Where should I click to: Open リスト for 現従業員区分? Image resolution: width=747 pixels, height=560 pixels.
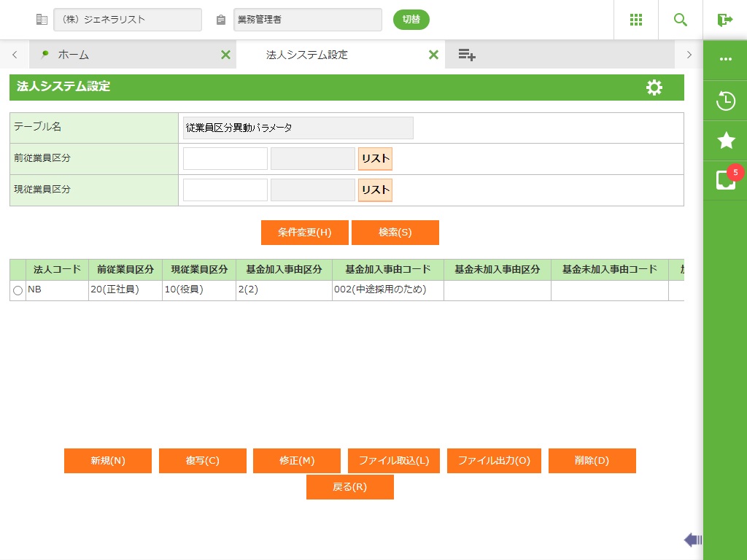[375, 190]
